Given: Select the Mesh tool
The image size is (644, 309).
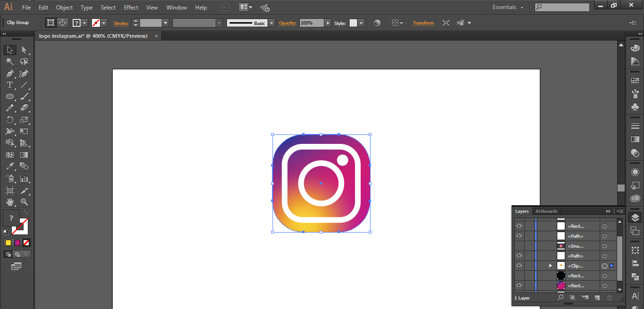Looking at the screenshot, I should coord(9,155).
